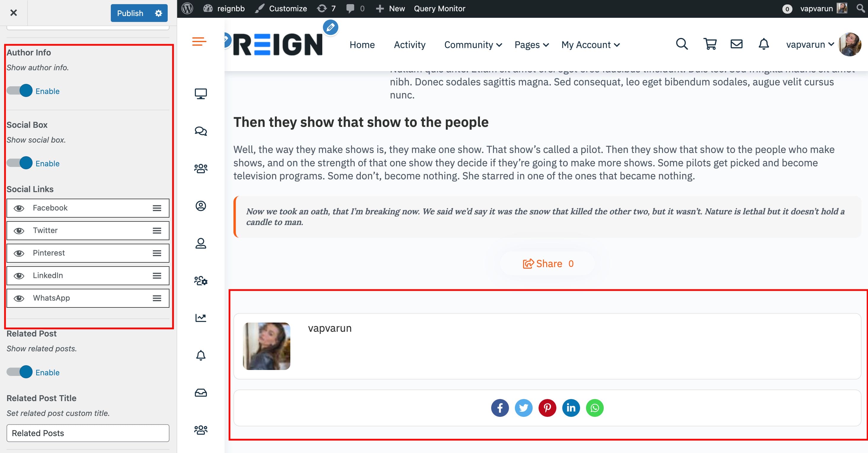
Task: Click the logo edit pencil shortcut
Action: coord(330,27)
